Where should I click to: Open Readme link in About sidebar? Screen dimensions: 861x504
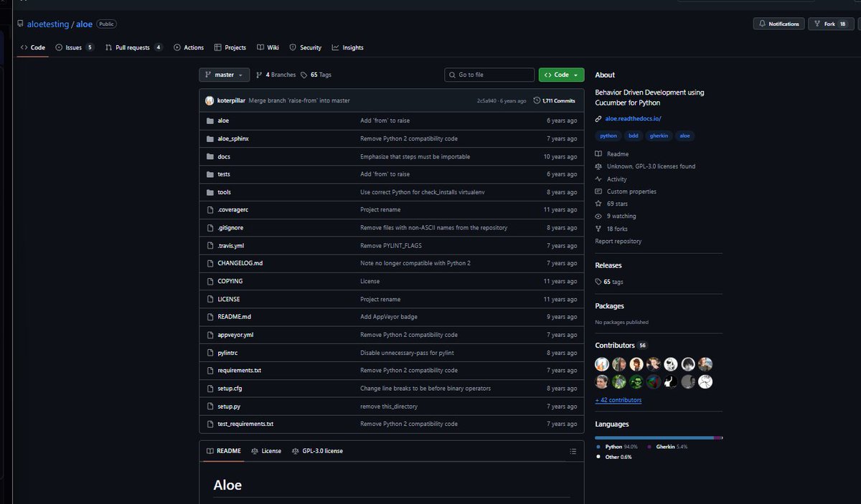point(612,154)
